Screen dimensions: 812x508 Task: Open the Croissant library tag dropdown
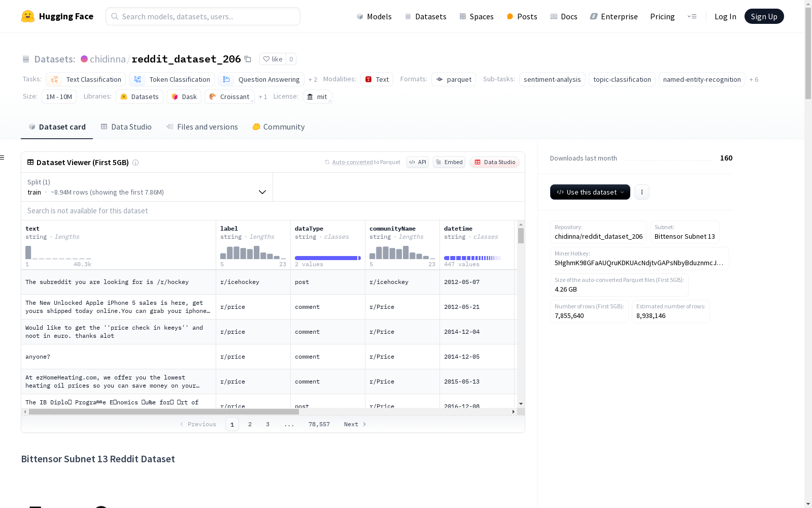tap(229, 97)
